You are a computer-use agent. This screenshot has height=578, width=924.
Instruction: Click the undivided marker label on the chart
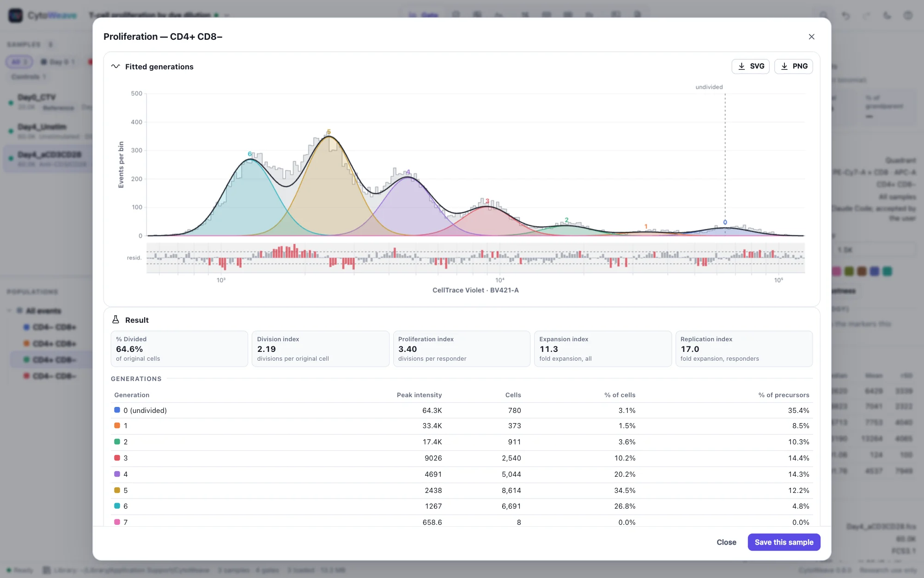[709, 87]
